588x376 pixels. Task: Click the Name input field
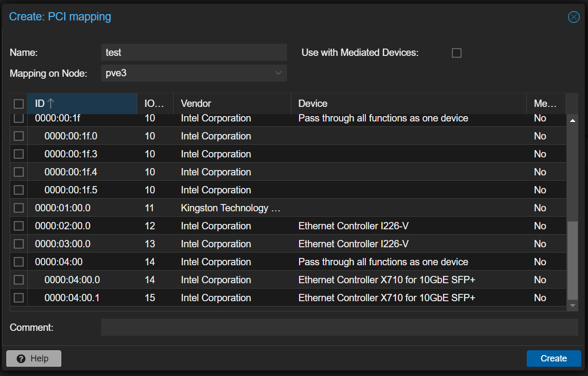pyautogui.click(x=194, y=52)
